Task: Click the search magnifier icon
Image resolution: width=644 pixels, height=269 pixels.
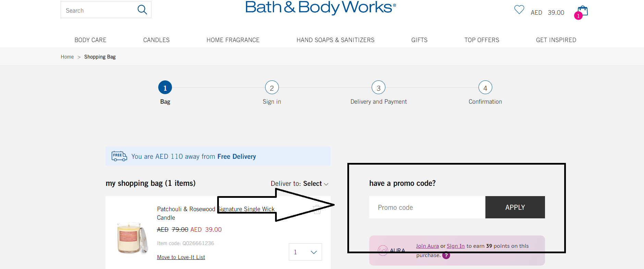Action: 142,10
